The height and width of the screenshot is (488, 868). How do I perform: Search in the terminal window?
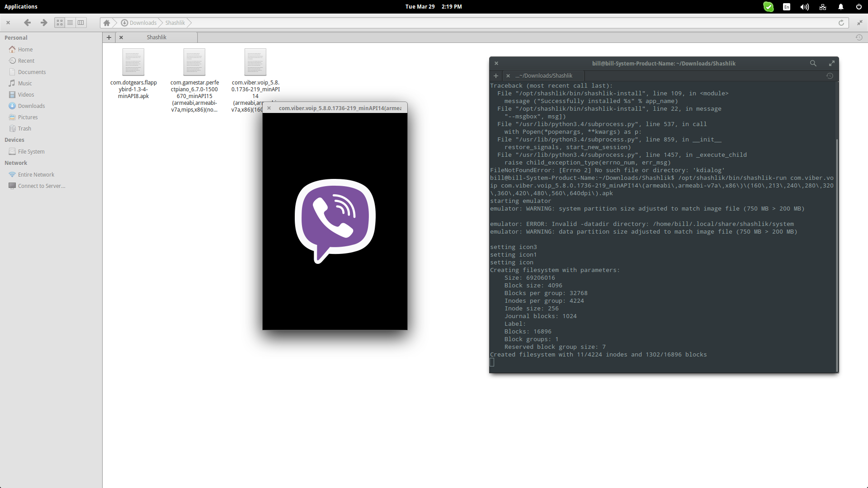(813, 63)
